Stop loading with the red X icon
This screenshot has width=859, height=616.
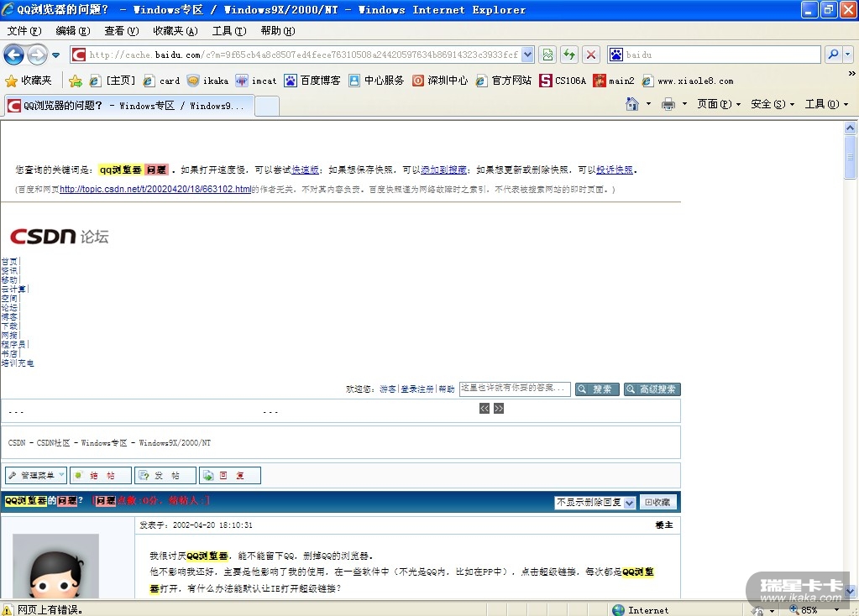click(x=590, y=55)
